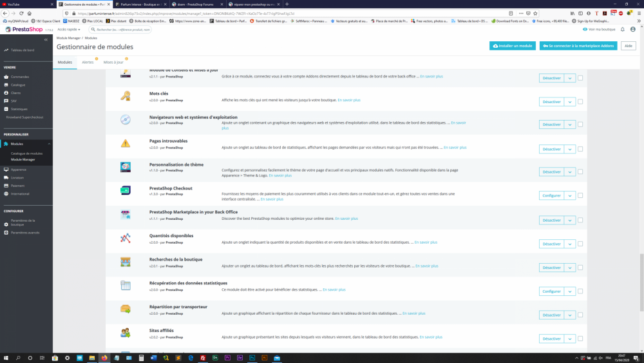Viewport: 644px width, 363px height.
Task: Expand the PrestaShop Checkout action dropdown arrow
Action: [x=570, y=195]
